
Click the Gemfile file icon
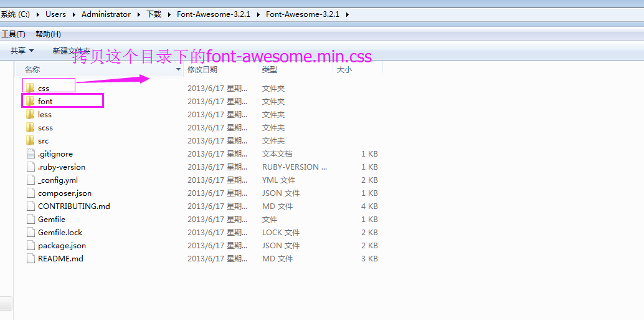pyautogui.click(x=31, y=219)
